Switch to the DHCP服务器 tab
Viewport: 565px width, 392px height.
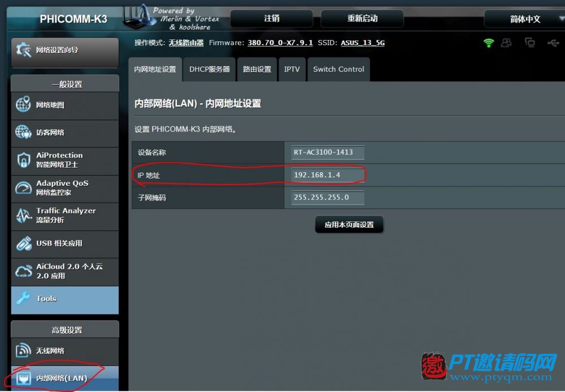coord(210,69)
